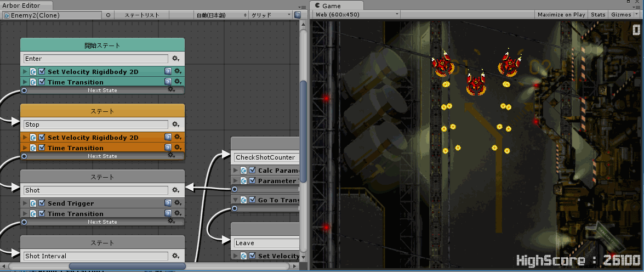Open gear menu of Shot state
Screen dimensions: 644x272
coord(176,190)
